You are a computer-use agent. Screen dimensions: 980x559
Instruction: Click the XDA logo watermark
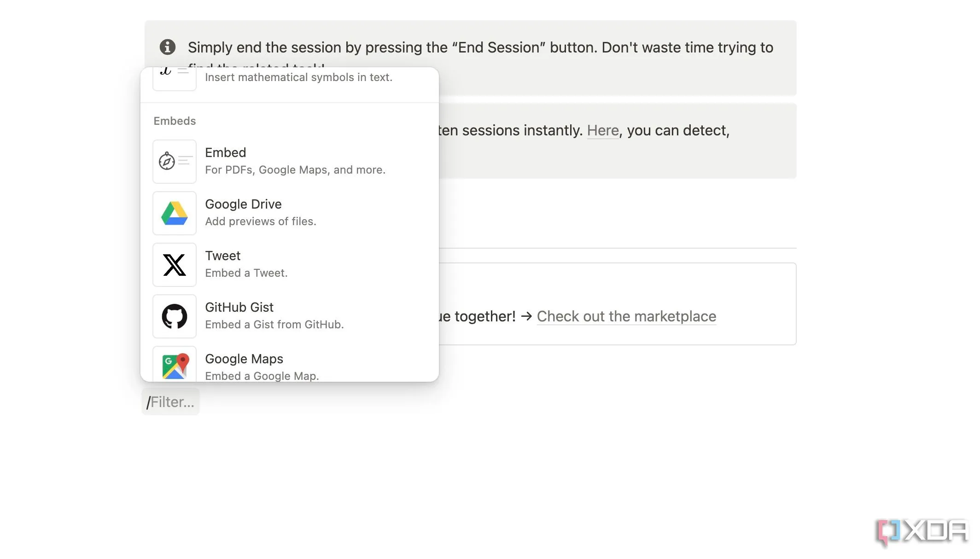pyautogui.click(x=922, y=531)
